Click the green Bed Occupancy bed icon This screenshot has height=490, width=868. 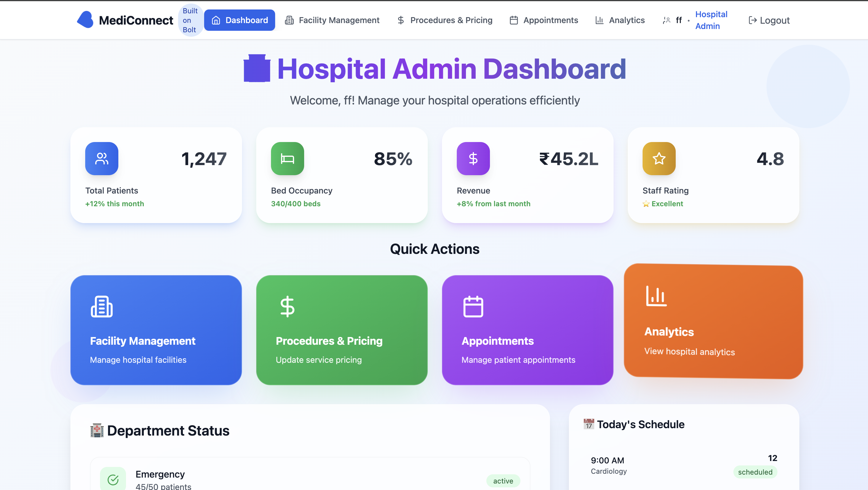(287, 158)
